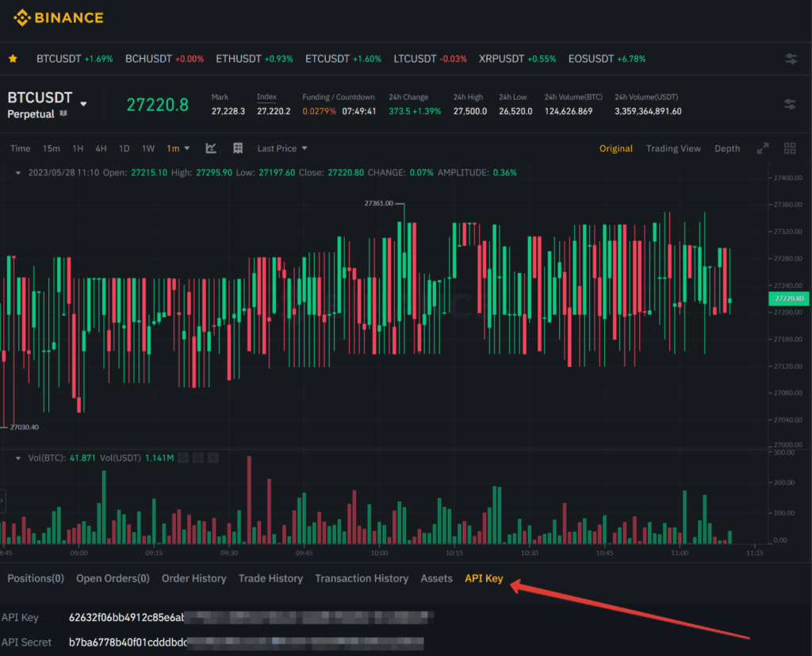Switch to the Trading View chart tab

[672, 148]
